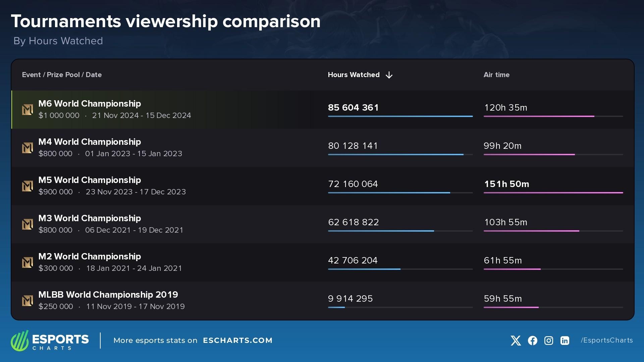Click the M6 hours watched blue bar
The height and width of the screenshot is (362, 644).
click(400, 116)
